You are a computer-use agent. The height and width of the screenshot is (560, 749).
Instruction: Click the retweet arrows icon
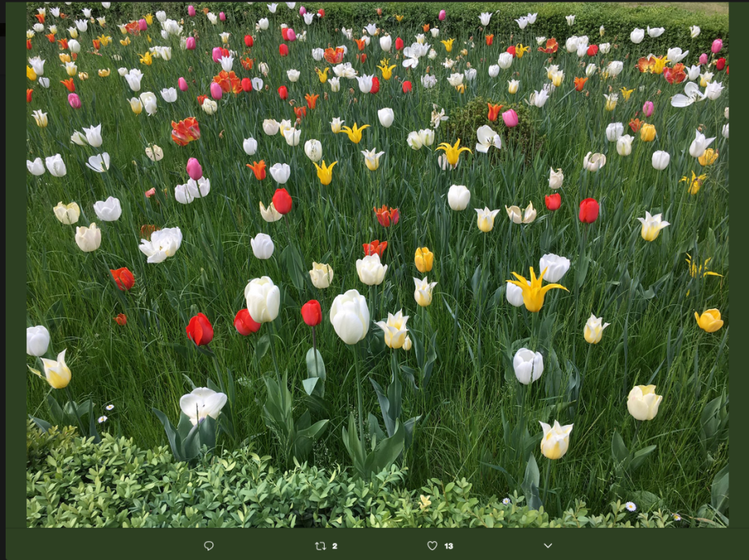click(x=321, y=546)
